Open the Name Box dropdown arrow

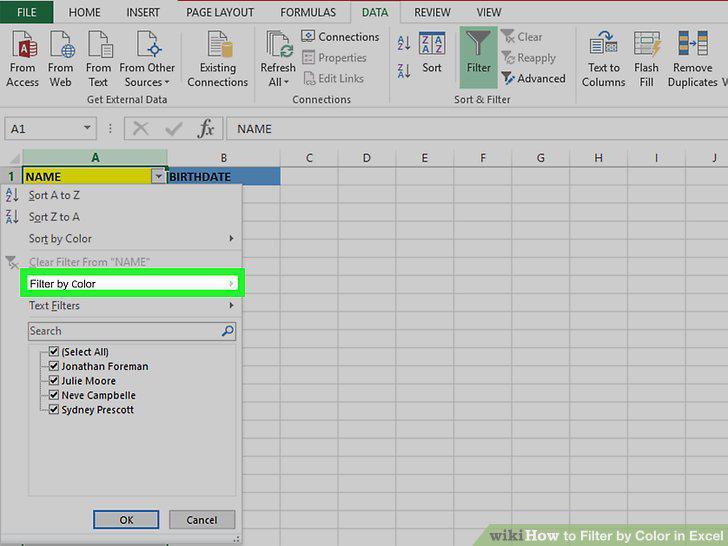point(87,128)
